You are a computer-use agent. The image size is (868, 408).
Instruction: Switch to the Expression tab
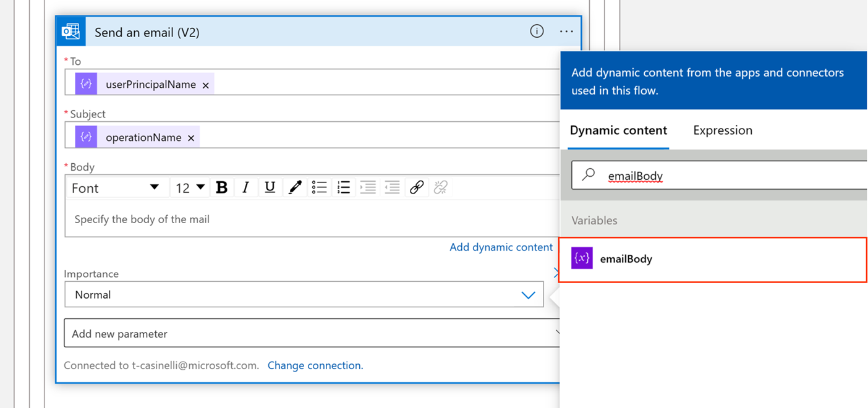pos(723,130)
